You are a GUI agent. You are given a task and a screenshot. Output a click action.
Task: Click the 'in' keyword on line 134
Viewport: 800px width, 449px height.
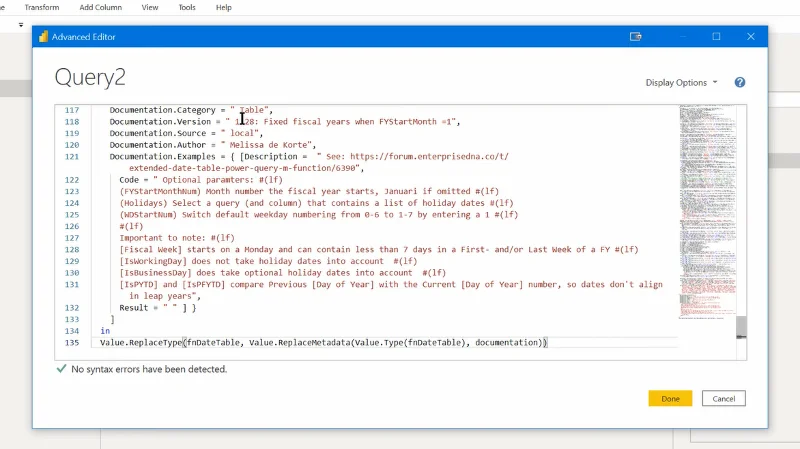click(105, 331)
